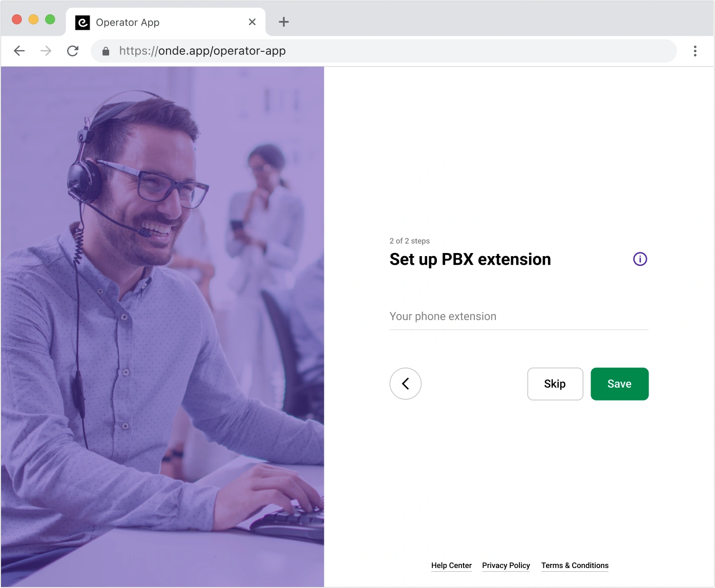The height and width of the screenshot is (588, 715).
Task: Click the Skip button
Action: pos(555,384)
